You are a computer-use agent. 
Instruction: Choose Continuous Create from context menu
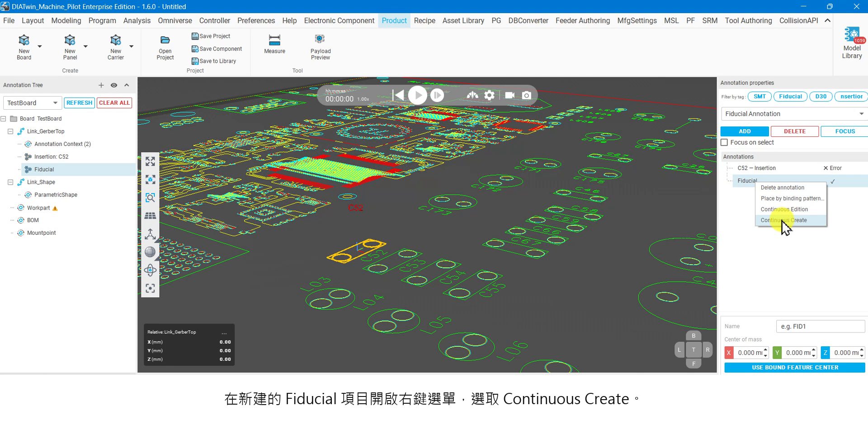(x=791, y=220)
